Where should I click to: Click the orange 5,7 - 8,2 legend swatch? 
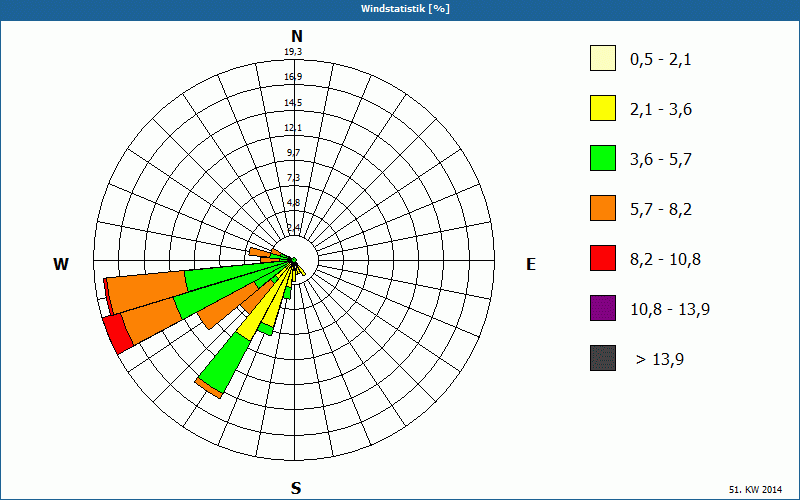(x=603, y=208)
